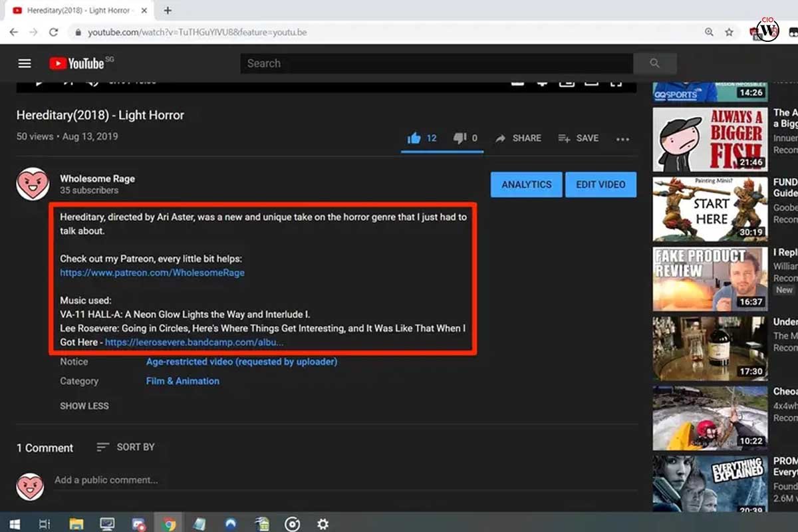Click the YouTube Search input box
The height and width of the screenshot is (532, 798).
pyautogui.click(x=437, y=64)
